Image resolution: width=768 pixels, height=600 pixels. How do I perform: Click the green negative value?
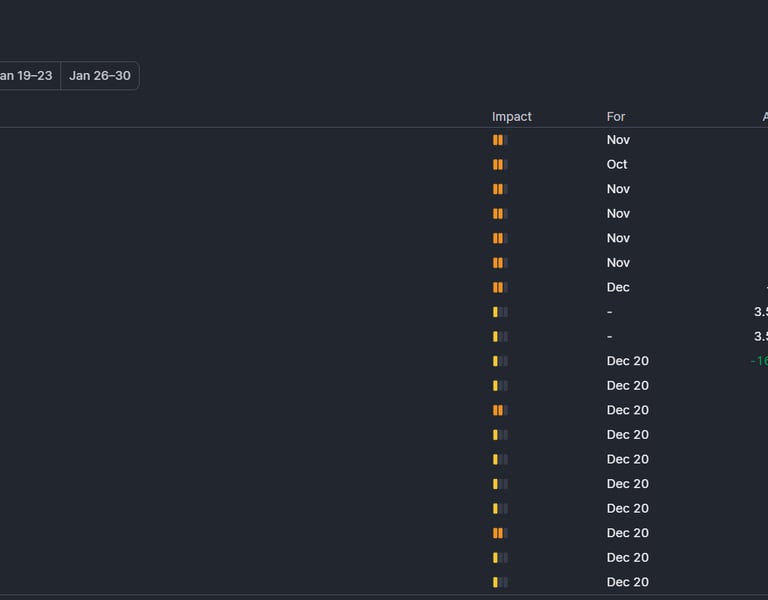pyautogui.click(x=759, y=361)
